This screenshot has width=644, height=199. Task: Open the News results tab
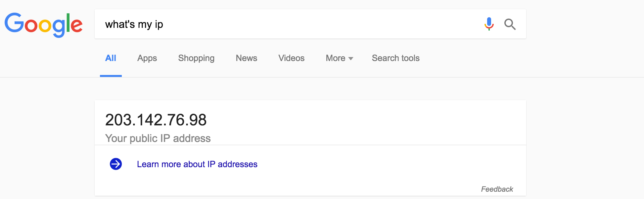click(246, 58)
